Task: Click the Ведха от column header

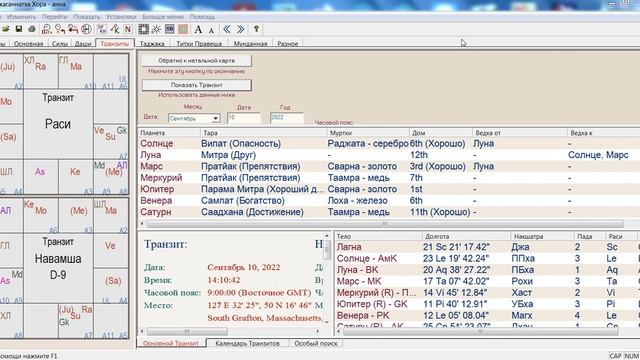Action: coord(520,133)
